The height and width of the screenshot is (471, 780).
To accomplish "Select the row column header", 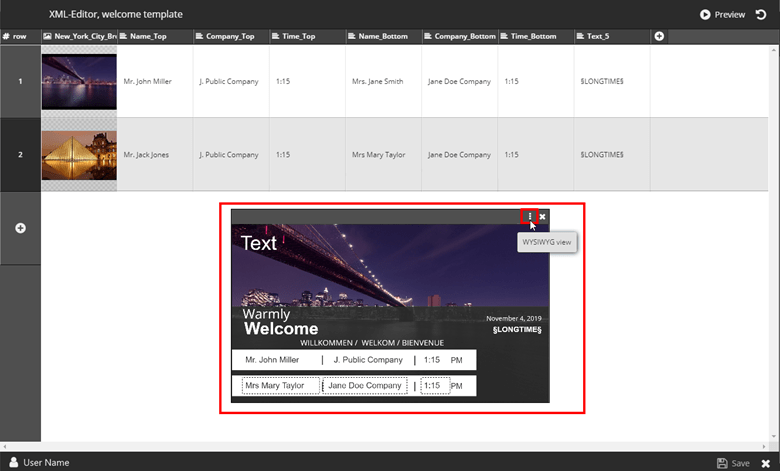I will click(20, 36).
